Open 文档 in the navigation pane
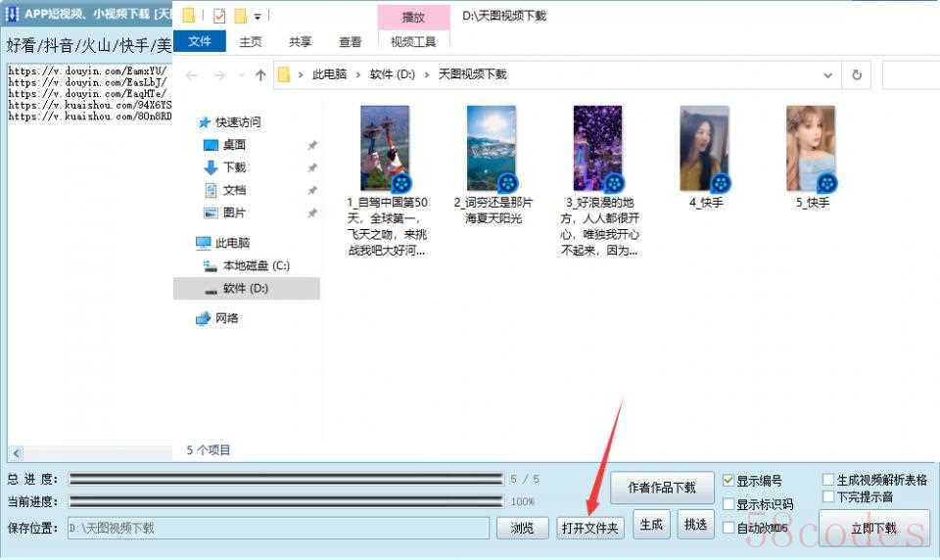This screenshot has height=560, width=940. point(234,190)
